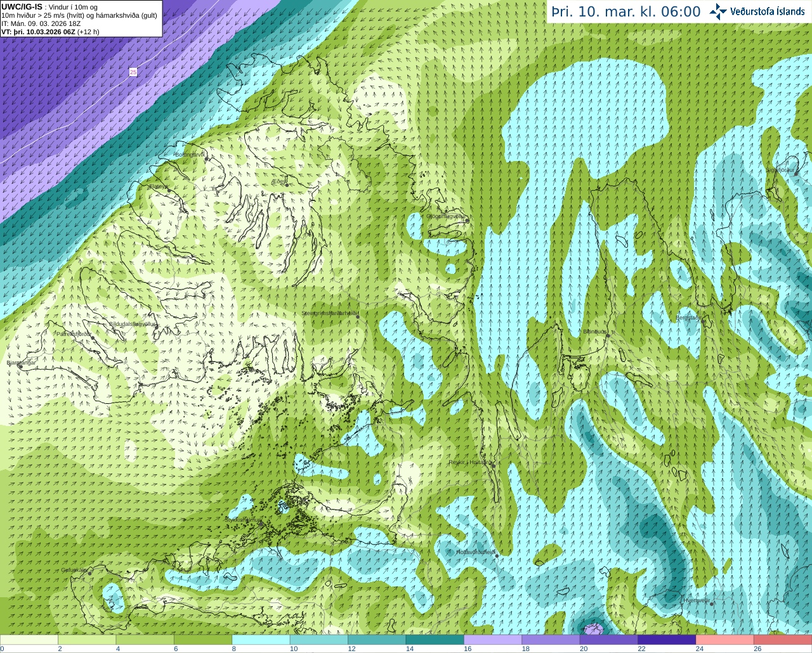
Task: Pick the 20–22 m/s legend swatch
Action: point(609,640)
